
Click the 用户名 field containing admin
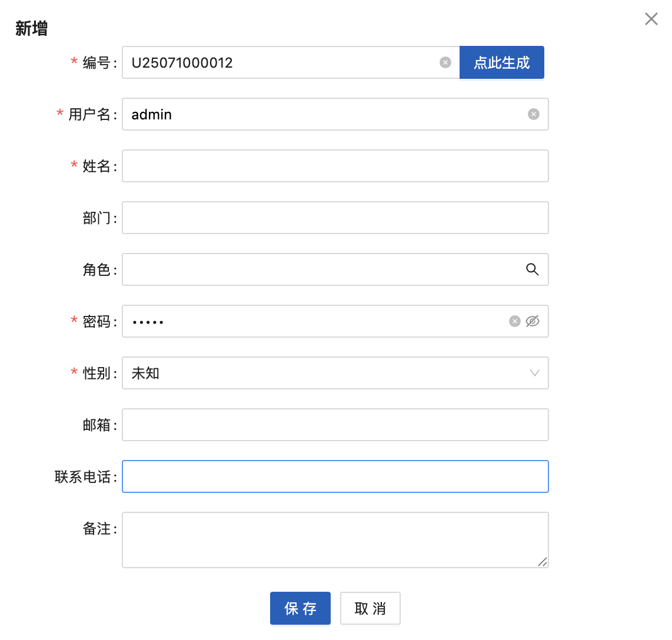[324, 114]
